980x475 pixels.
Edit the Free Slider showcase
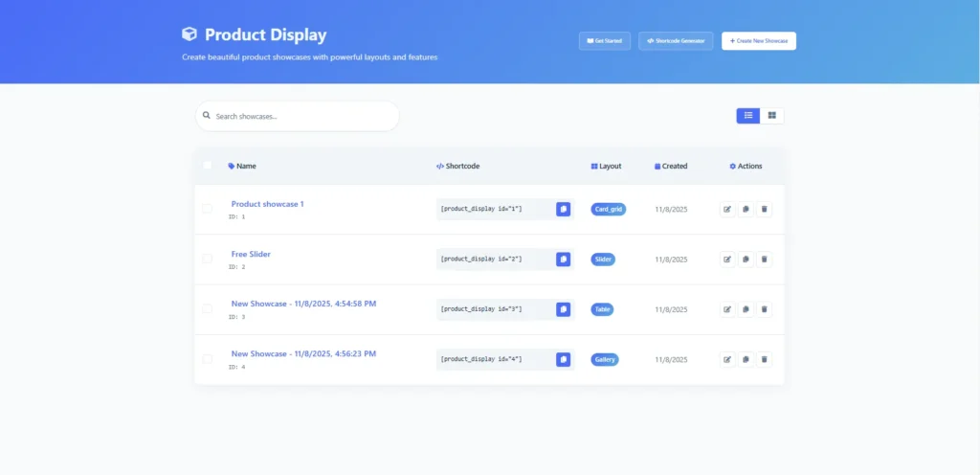(x=727, y=260)
